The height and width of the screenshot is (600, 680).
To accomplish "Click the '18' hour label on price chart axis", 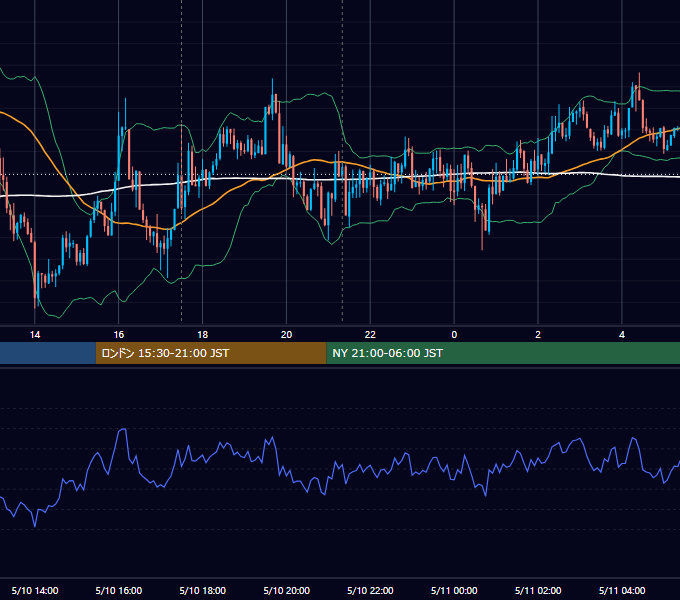I will (203, 335).
